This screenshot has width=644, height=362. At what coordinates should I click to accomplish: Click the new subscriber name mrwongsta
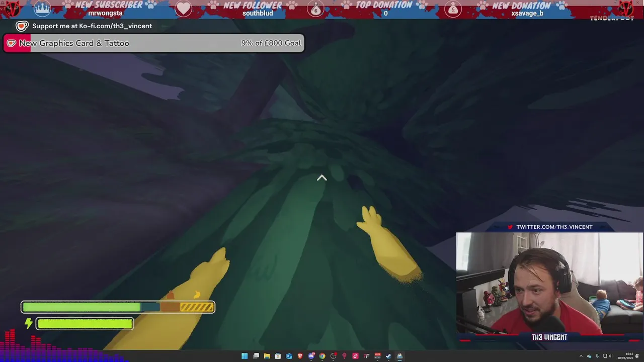point(105,14)
